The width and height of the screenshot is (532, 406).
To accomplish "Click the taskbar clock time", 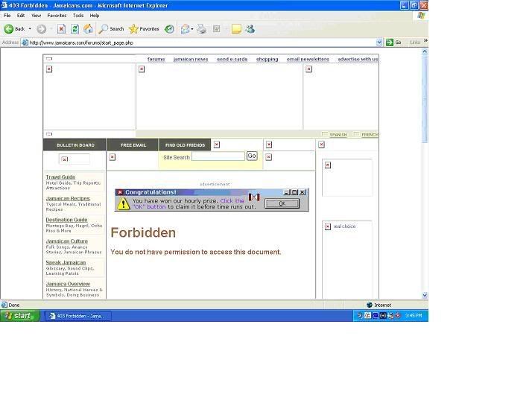I will tap(414, 316).
